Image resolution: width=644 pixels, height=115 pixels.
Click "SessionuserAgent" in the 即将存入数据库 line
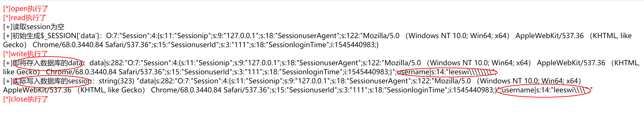point(329,63)
